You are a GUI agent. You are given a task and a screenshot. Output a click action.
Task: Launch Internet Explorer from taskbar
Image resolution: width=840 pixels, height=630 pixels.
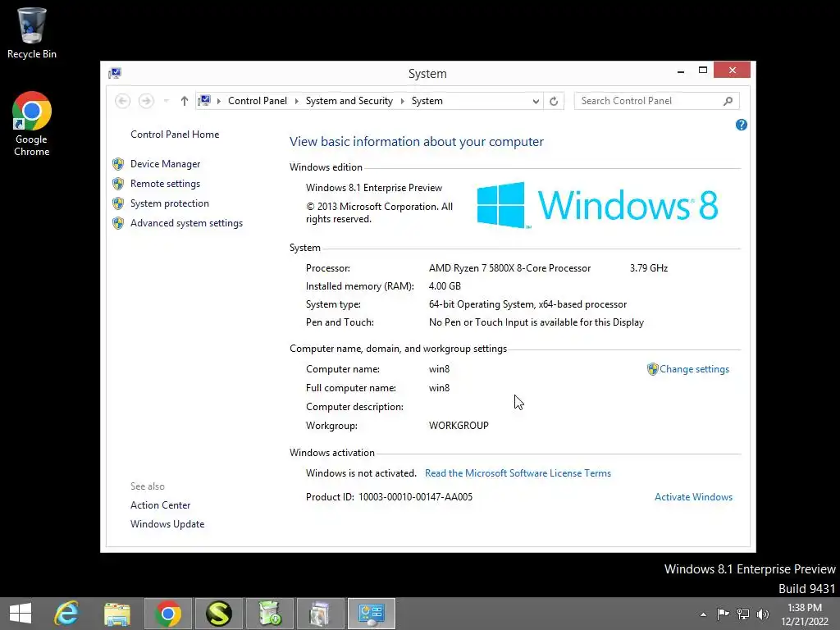67,614
